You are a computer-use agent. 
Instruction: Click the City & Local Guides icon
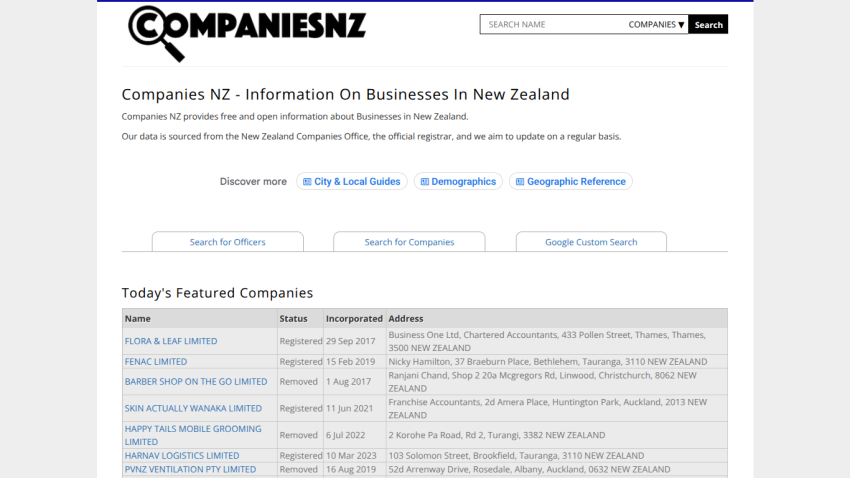(x=307, y=182)
